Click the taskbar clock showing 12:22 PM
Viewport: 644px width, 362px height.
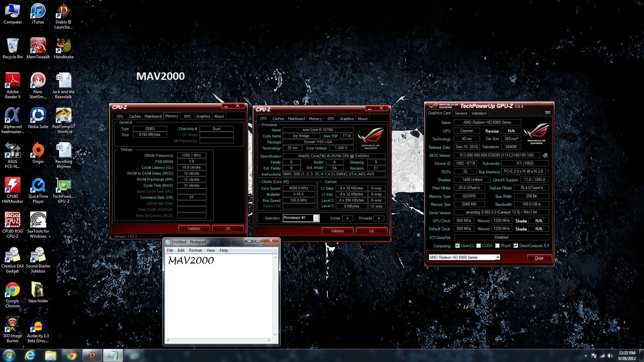point(627,356)
